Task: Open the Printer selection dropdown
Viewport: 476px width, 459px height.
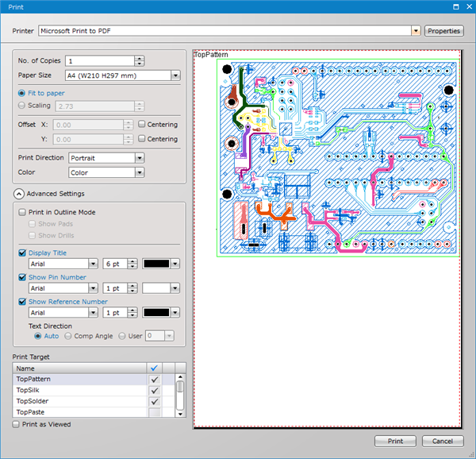Action: [x=416, y=31]
